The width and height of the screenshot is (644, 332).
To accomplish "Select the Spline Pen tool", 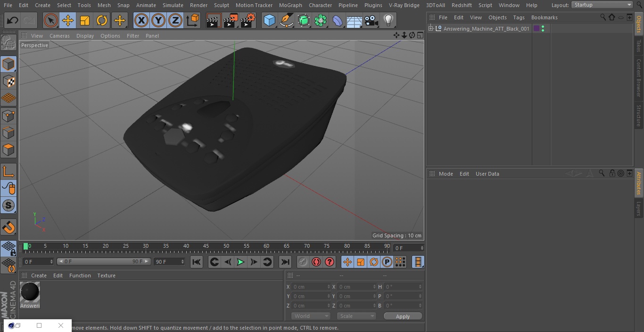I will click(x=286, y=20).
